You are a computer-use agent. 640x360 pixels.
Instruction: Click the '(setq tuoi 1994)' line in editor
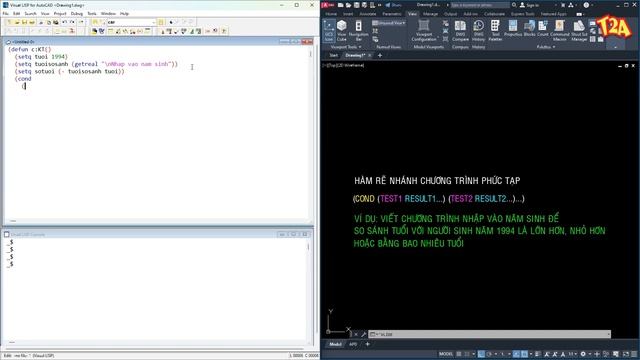pos(41,57)
